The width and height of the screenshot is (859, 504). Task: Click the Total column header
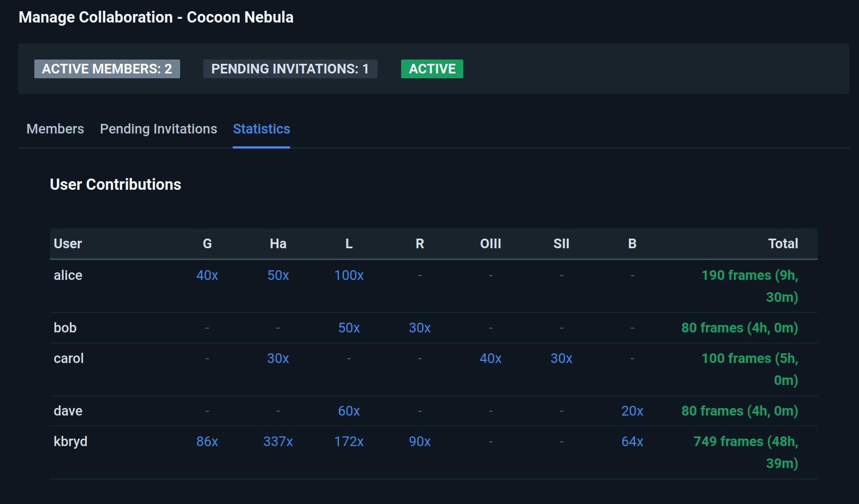pos(783,244)
